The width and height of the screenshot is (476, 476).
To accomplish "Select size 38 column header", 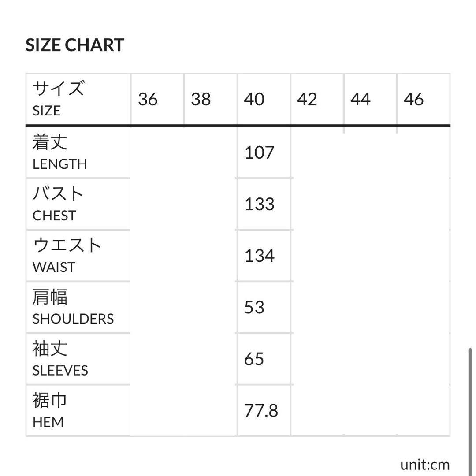I will click(201, 99).
